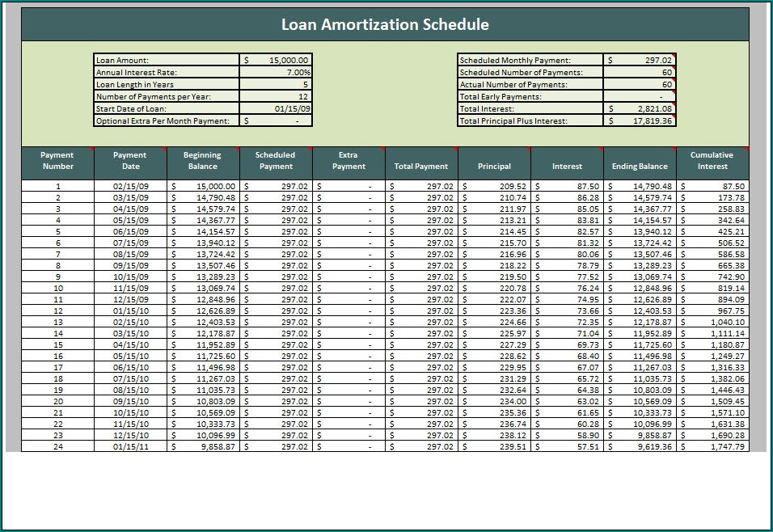773x532 pixels.
Task: Click principal amount 220.78
Action: pos(495,289)
